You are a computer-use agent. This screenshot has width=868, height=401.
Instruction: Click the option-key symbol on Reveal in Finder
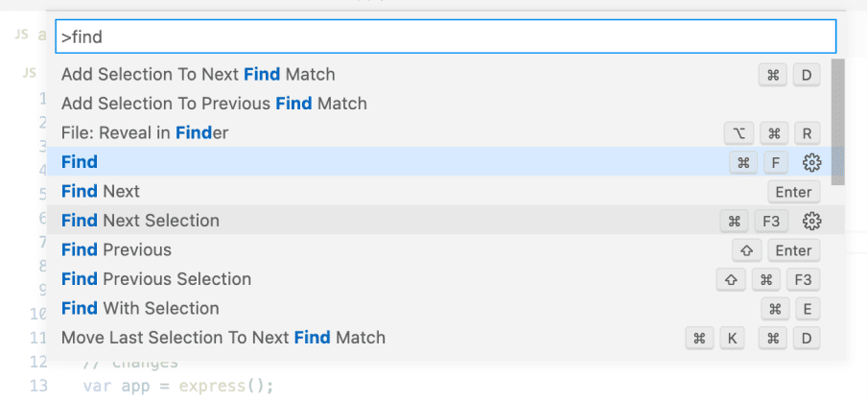click(x=738, y=133)
